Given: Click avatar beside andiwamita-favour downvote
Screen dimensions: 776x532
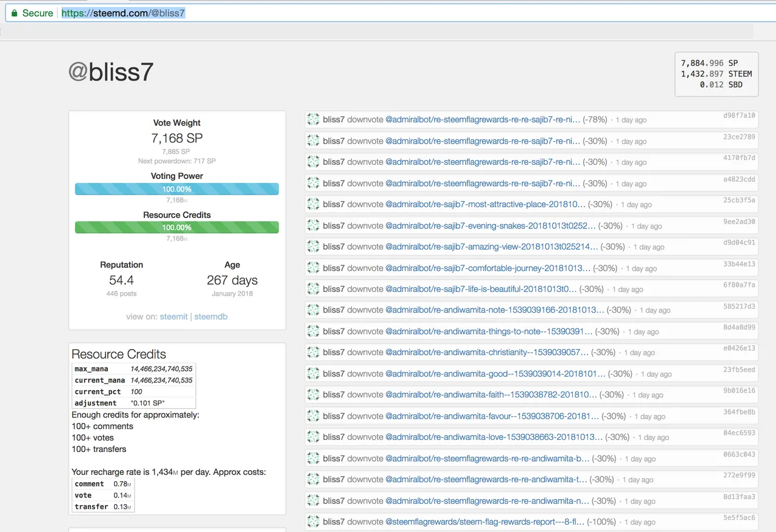Looking at the screenshot, I should point(313,416).
